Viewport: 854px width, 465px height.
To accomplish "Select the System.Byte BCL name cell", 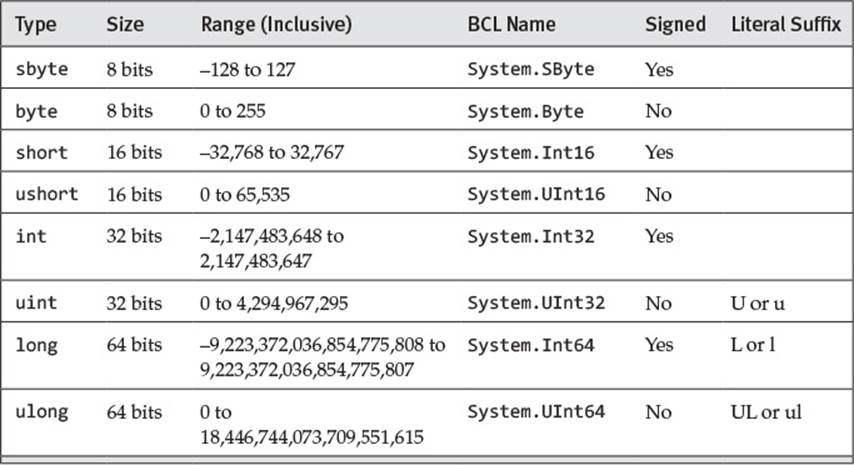I will click(x=526, y=112).
